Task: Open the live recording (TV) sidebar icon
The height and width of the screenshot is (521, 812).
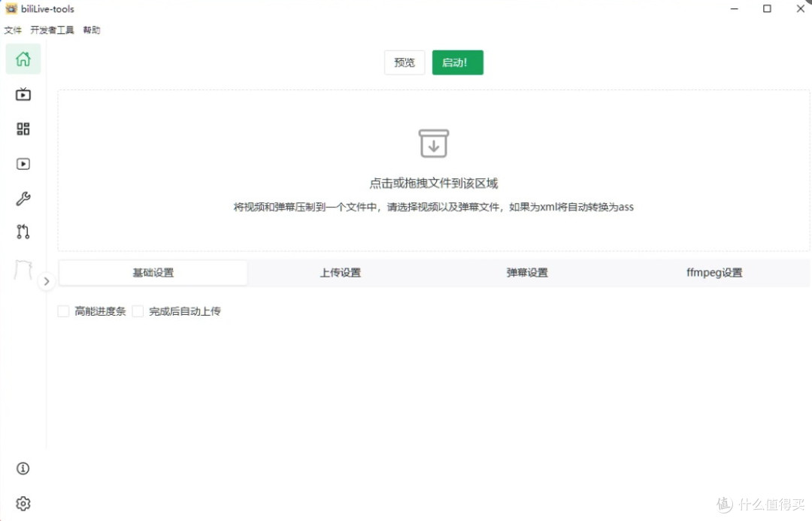Action: click(23, 94)
